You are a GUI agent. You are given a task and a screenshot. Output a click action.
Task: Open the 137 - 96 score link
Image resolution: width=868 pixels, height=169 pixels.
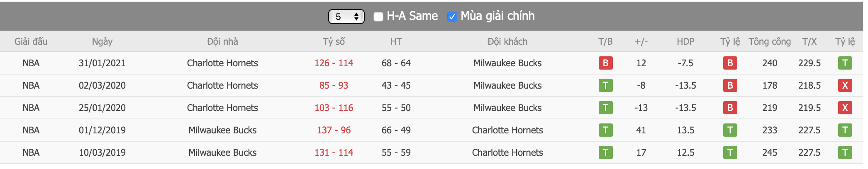(x=334, y=130)
